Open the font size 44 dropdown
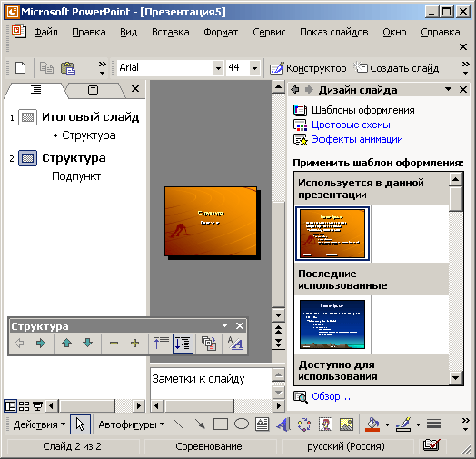476x459 pixels. point(254,68)
